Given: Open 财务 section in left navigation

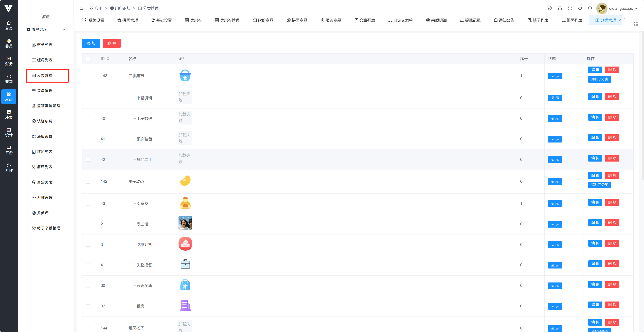Looking at the screenshot, I should point(9,61).
